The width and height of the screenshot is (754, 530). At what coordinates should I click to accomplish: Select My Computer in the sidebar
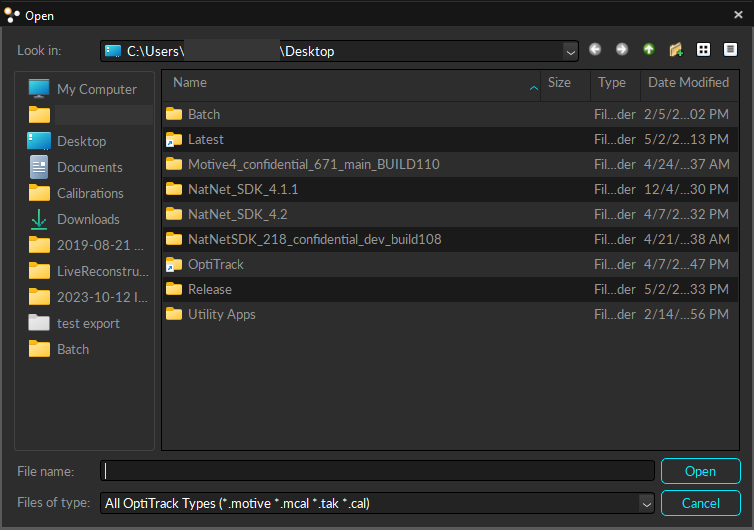96,89
